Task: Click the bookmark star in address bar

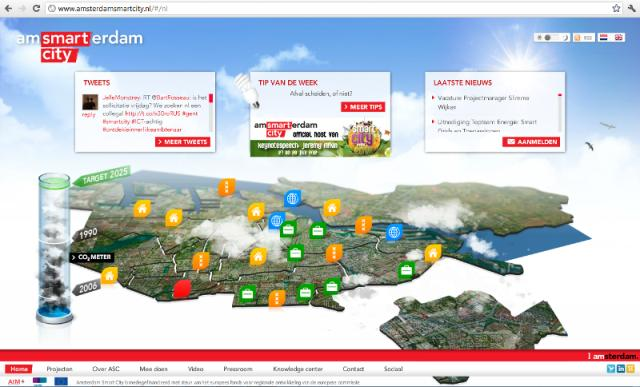Action: [616, 8]
